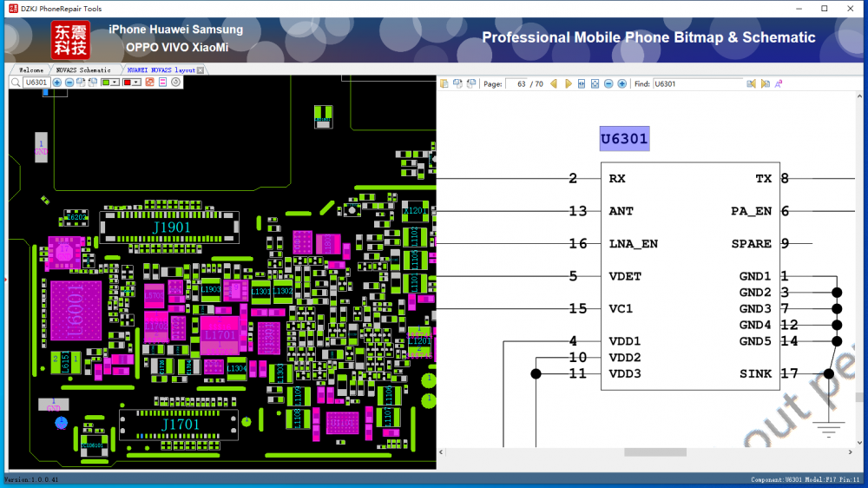The image size is (868, 488).
Task: Select the J1901 connector on the board
Action: 171,227
